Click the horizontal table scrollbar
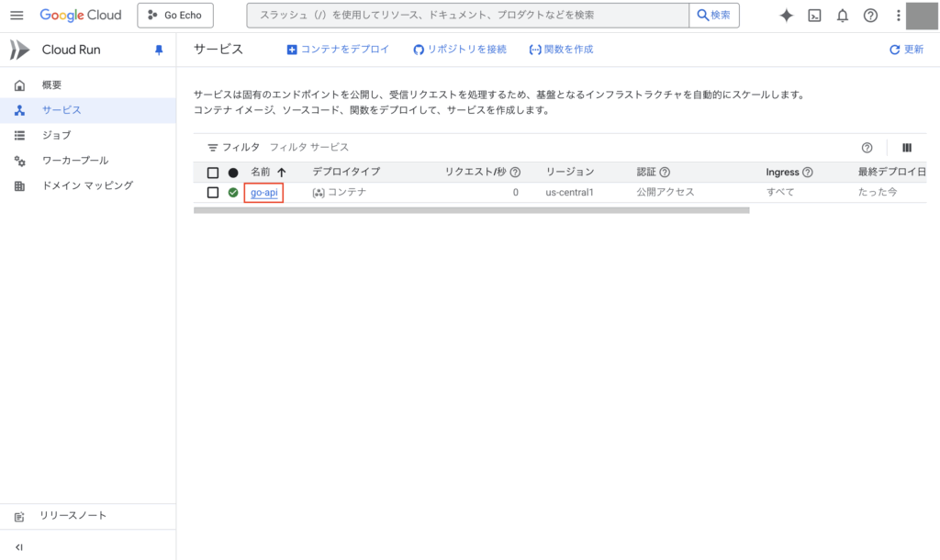The height and width of the screenshot is (560, 940). (471, 210)
